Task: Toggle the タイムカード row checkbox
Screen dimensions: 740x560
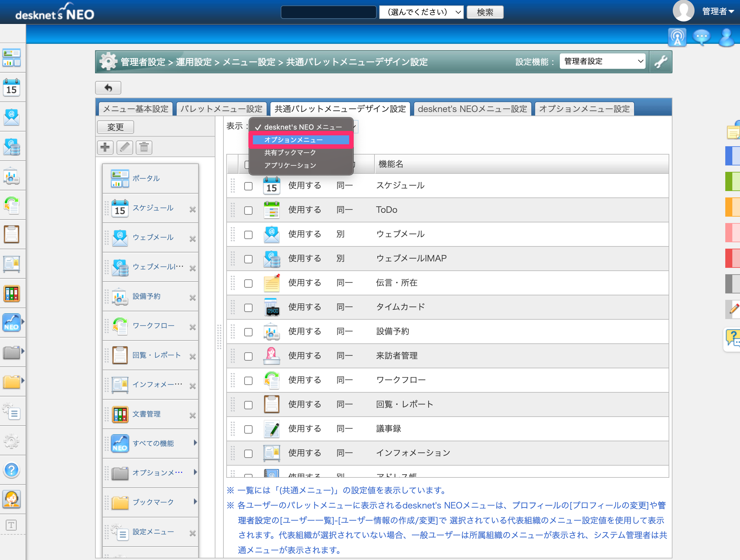Action: tap(248, 308)
